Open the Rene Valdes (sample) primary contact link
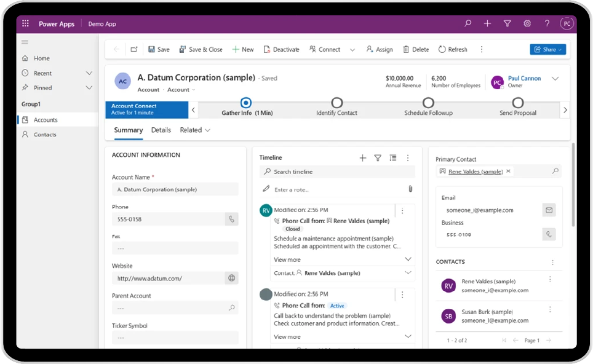Image resolution: width=593 pixels, height=364 pixels. tap(476, 172)
